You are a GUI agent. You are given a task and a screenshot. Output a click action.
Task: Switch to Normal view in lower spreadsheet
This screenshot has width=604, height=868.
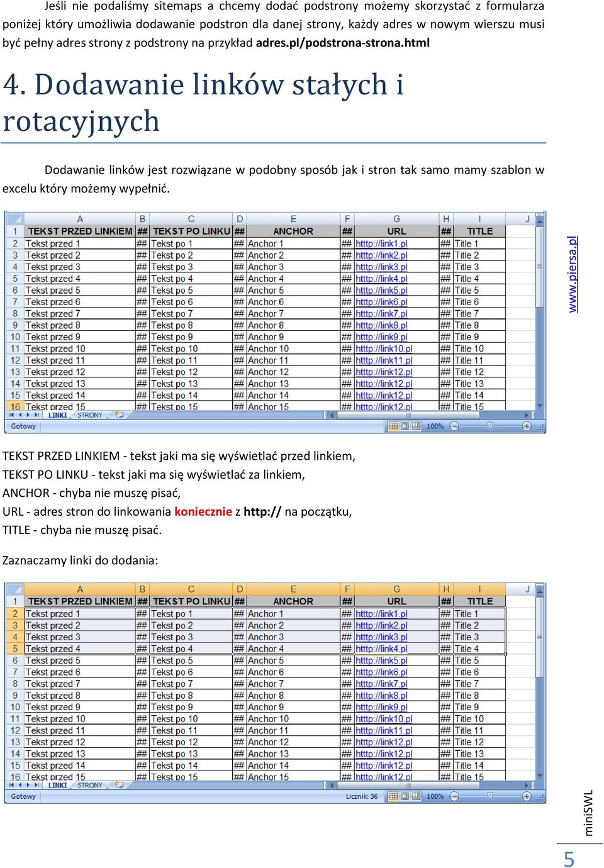(393, 796)
